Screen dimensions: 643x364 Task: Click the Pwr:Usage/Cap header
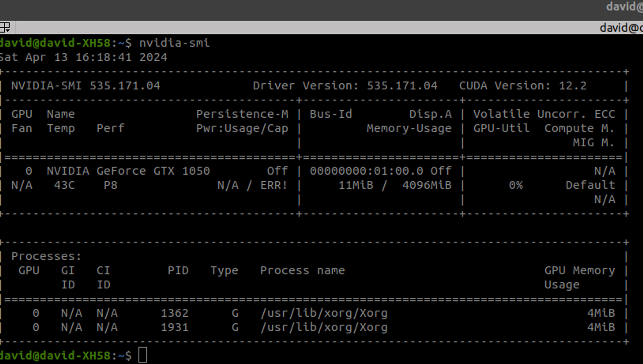pyautogui.click(x=242, y=129)
